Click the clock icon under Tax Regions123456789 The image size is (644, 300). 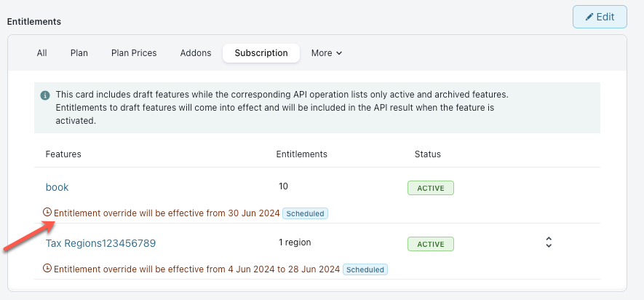coord(48,269)
